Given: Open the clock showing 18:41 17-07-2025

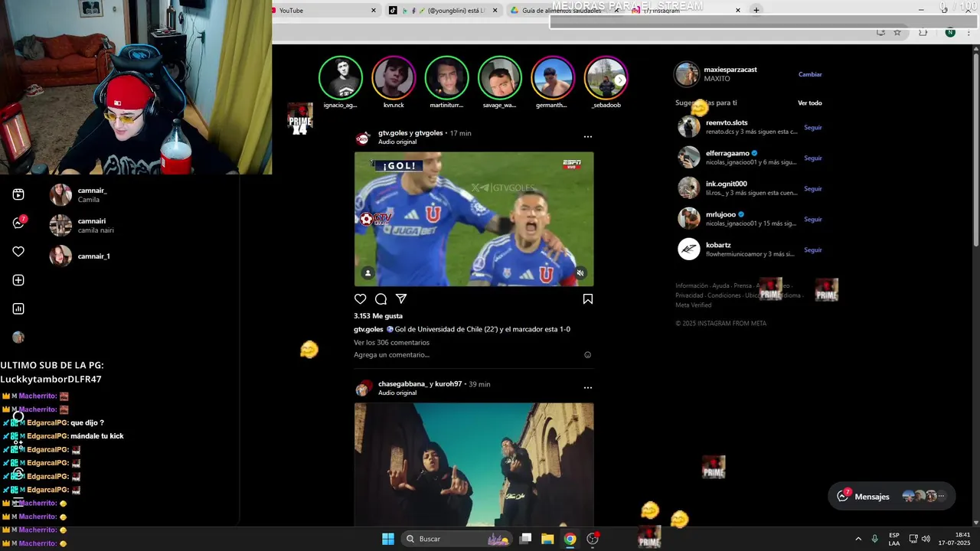Looking at the screenshot, I should [954, 539].
